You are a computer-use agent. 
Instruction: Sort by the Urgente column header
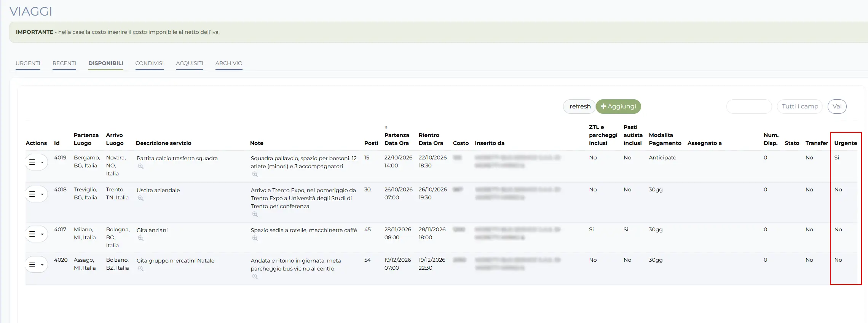tap(846, 143)
